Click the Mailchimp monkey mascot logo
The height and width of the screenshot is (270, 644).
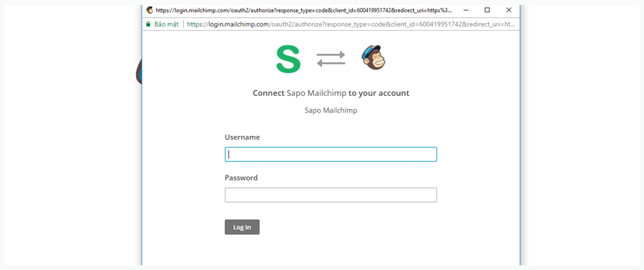pos(374,57)
